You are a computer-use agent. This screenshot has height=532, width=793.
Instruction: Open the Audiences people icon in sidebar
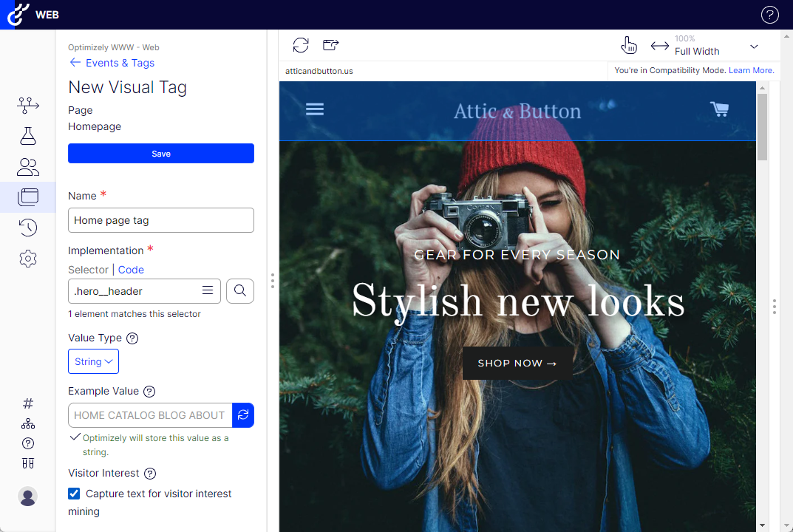pyautogui.click(x=28, y=167)
